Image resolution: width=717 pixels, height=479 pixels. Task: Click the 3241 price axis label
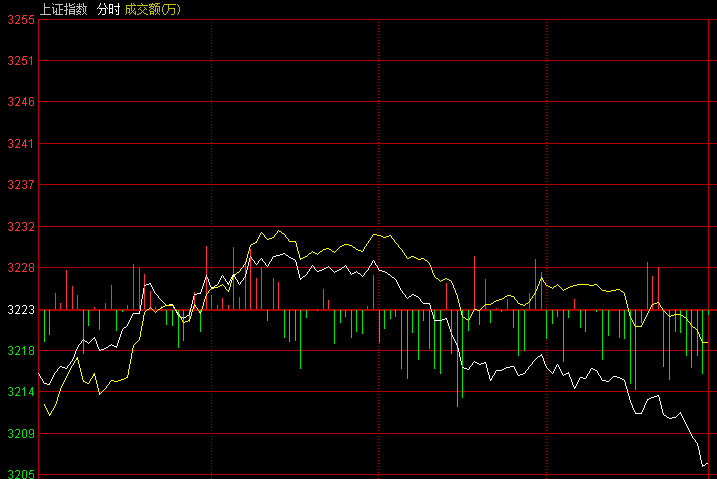point(21,144)
